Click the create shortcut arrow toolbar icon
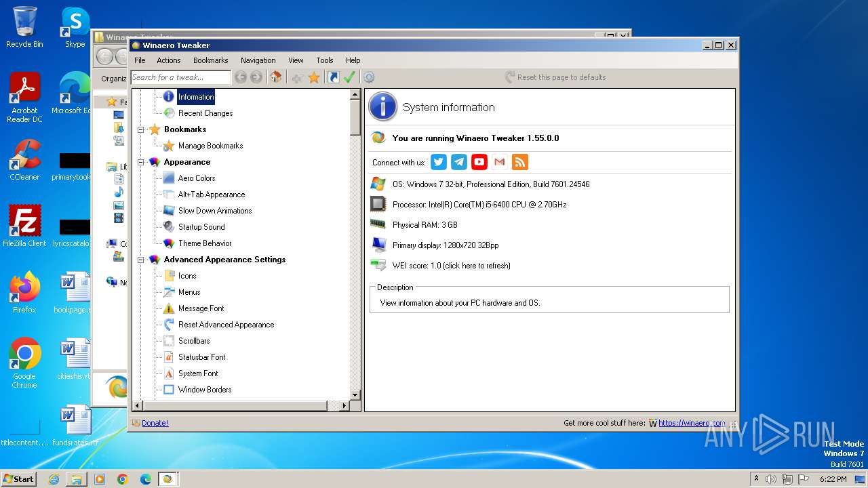 [333, 77]
